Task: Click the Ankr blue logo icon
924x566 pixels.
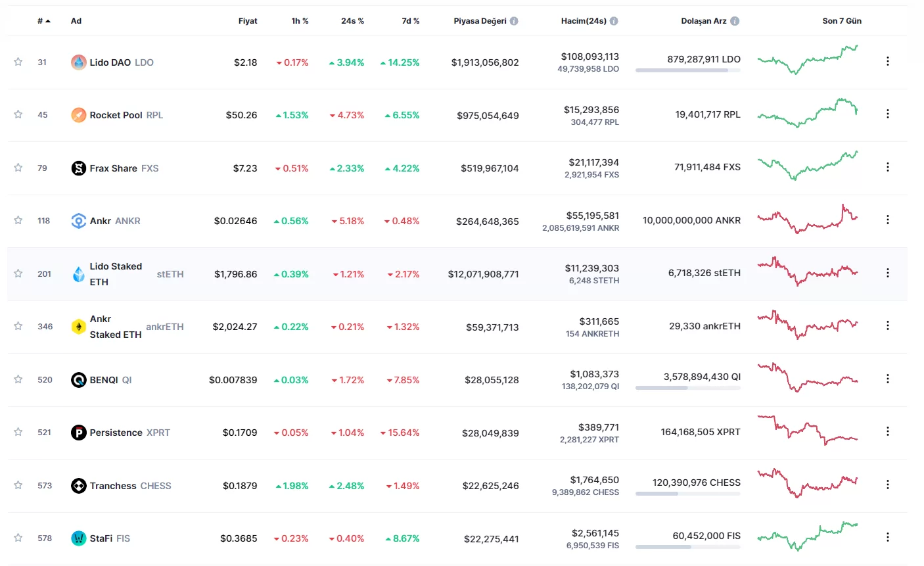Action: pos(78,221)
